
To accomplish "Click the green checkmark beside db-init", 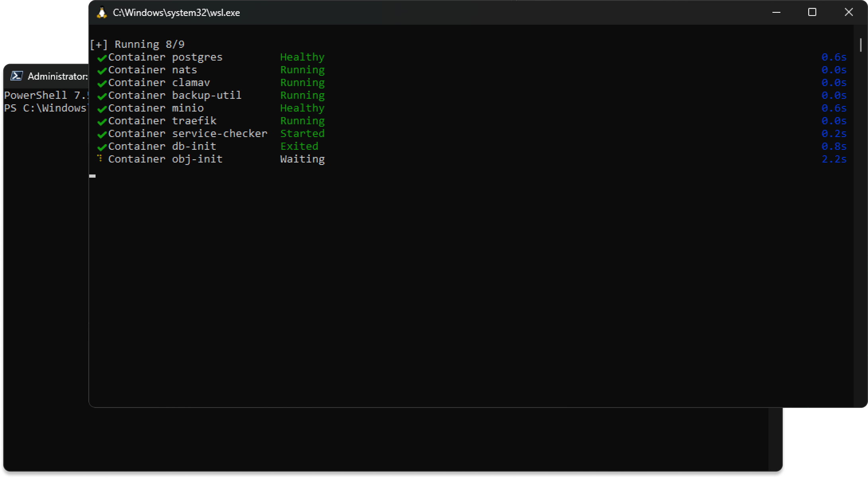I will tap(102, 147).
